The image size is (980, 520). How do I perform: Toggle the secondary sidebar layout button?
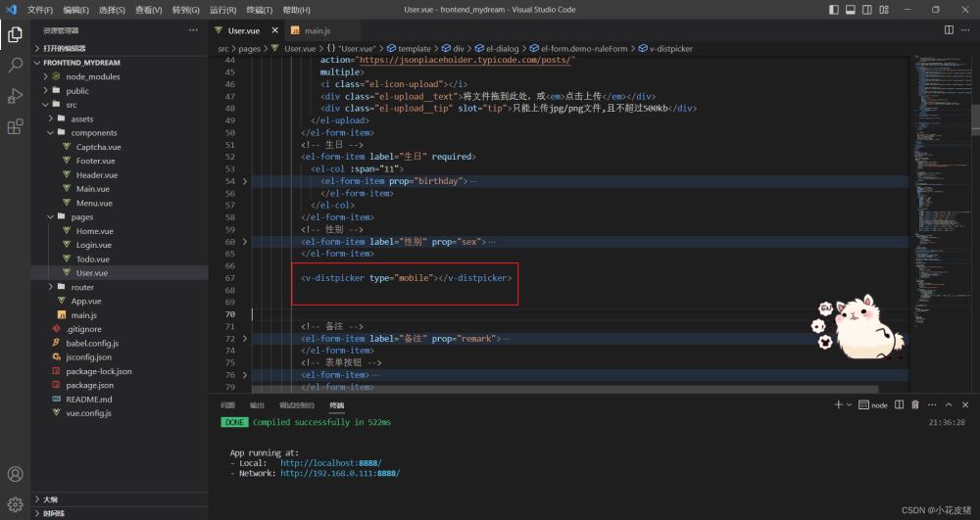(864, 10)
